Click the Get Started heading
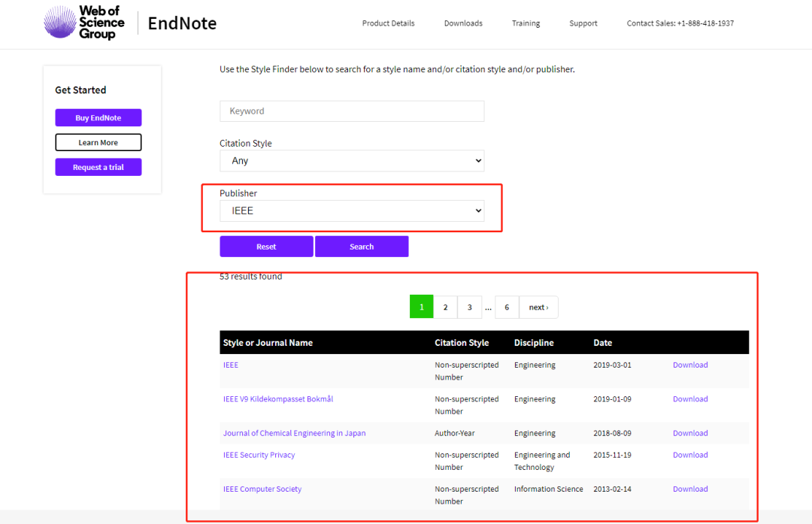Screen dimensions: 812x524 80,90
